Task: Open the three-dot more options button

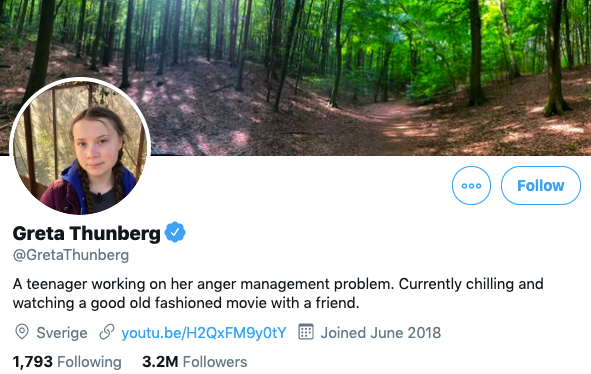Action: [471, 185]
